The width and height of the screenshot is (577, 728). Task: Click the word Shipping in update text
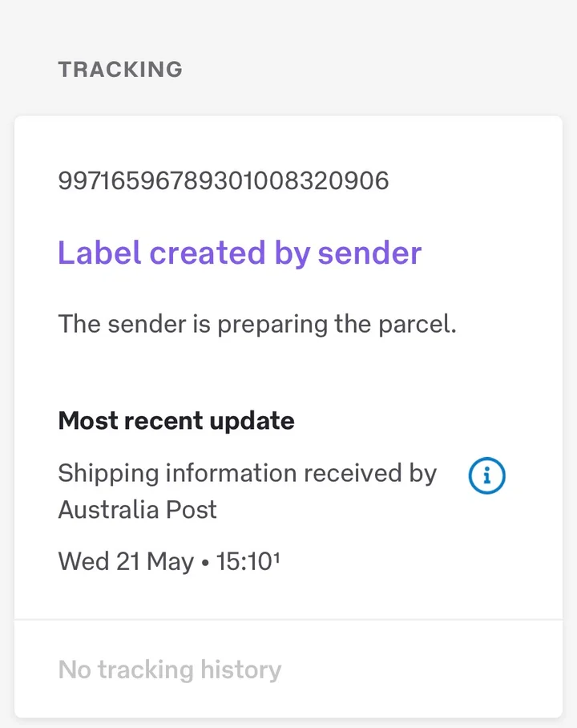109,474
